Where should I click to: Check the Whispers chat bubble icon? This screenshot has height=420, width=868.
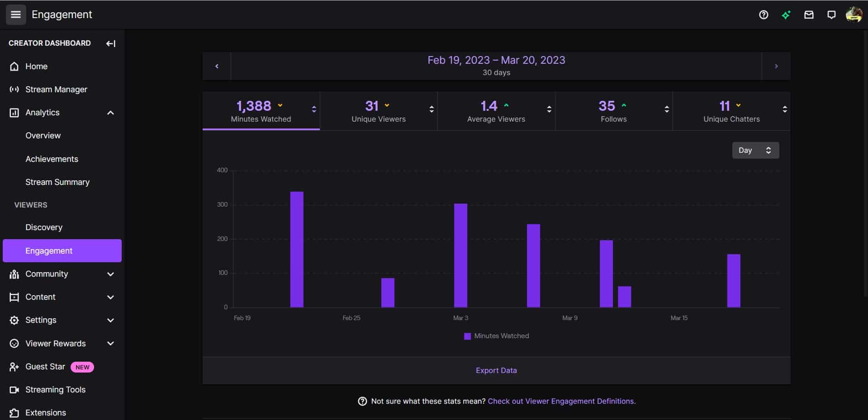tap(831, 15)
